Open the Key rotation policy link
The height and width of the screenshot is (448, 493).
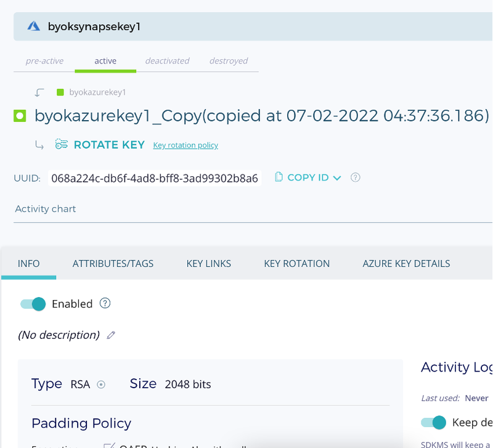[185, 145]
